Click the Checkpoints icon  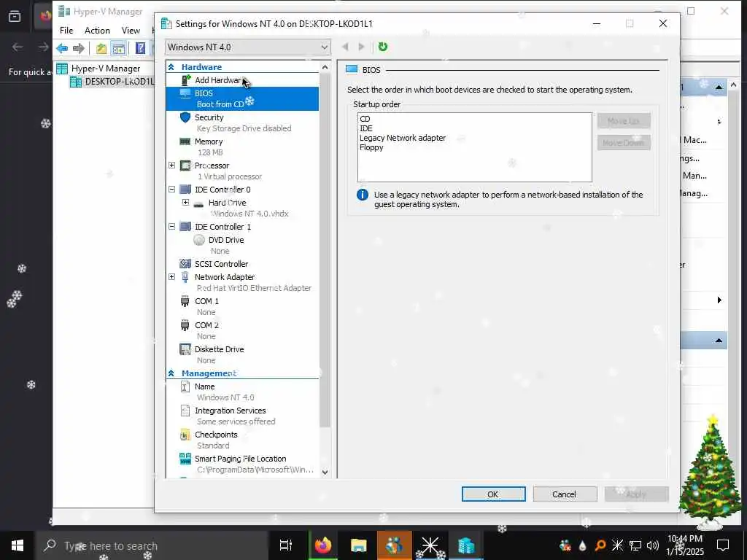click(185, 435)
